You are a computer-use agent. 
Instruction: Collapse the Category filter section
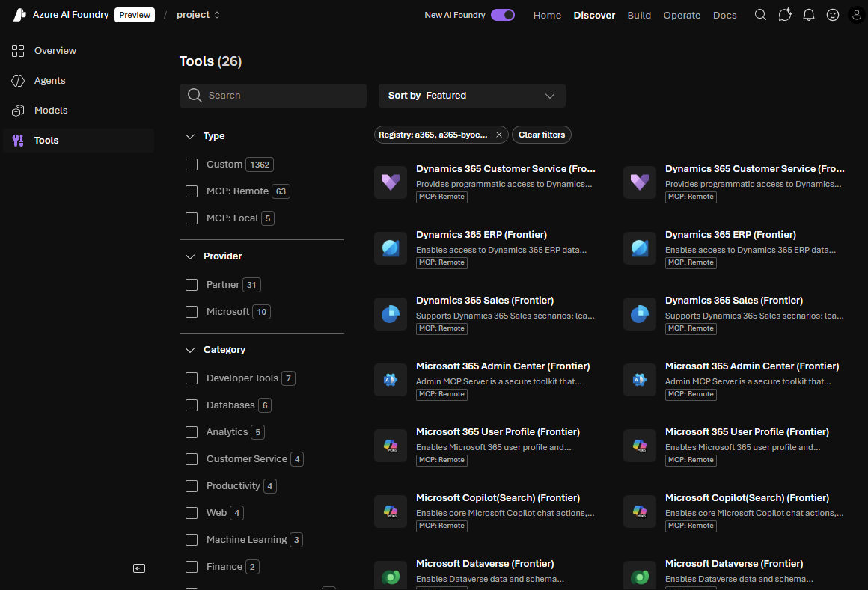[190, 349]
